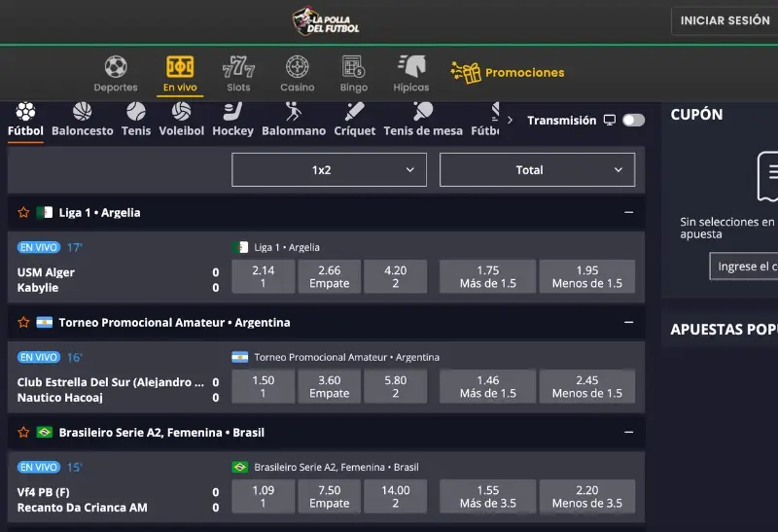Click the Argelia flag in section header
The image size is (778, 532).
(x=45, y=212)
